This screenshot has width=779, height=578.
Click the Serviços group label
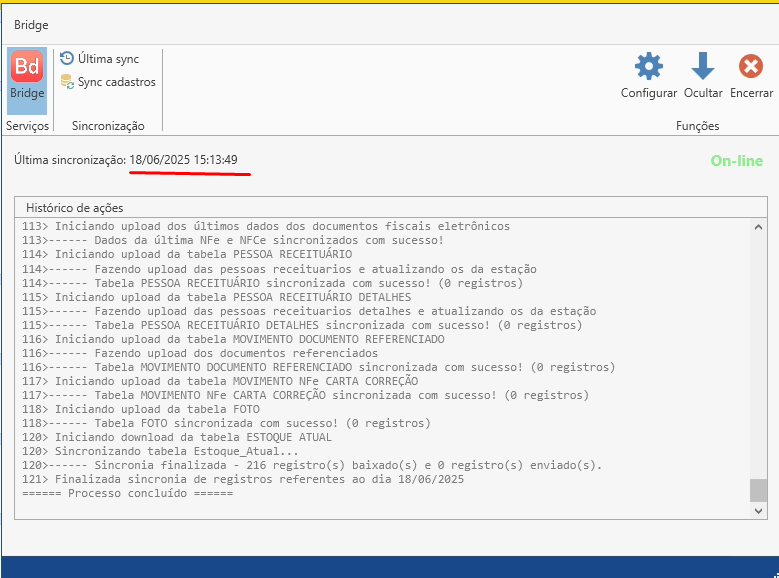pyautogui.click(x=27, y=126)
